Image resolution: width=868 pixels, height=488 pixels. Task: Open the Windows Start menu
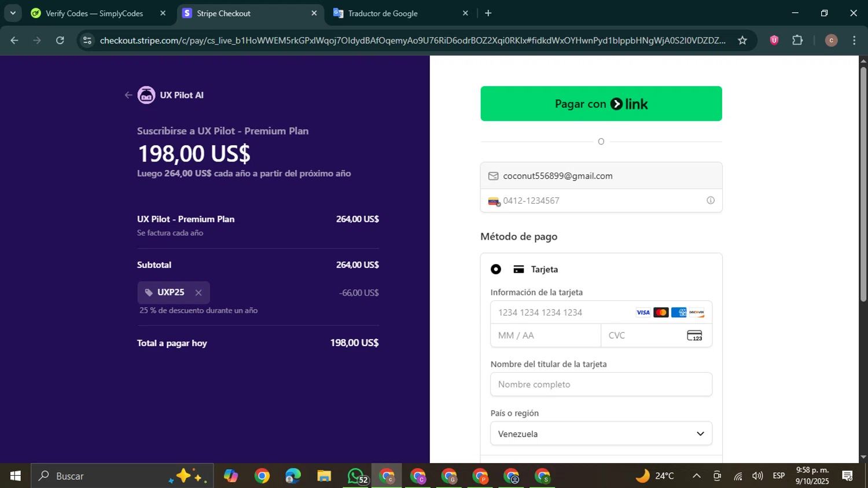pos(15,476)
